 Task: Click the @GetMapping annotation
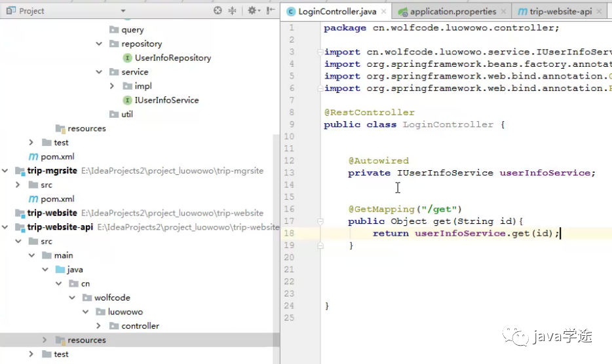point(381,209)
